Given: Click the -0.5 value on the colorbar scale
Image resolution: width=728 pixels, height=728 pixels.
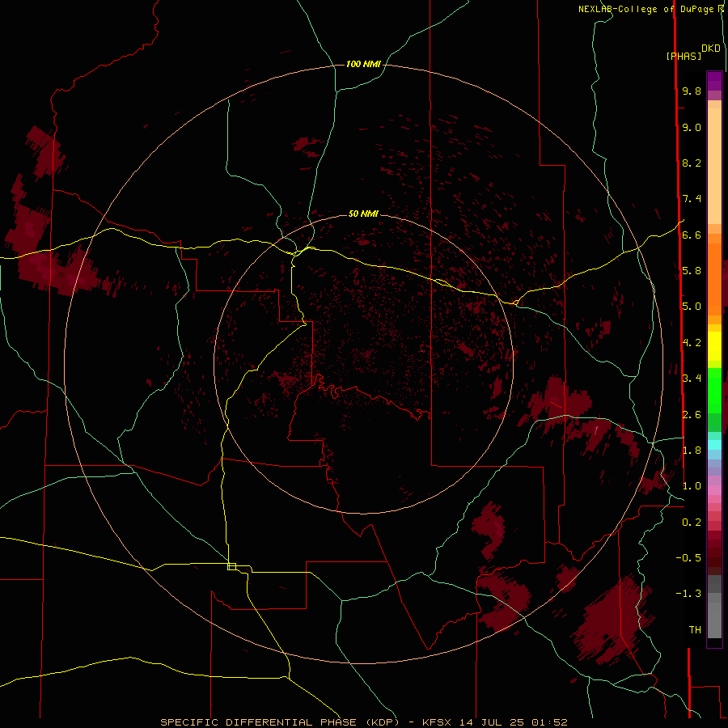Looking at the screenshot, I should pos(688,558).
